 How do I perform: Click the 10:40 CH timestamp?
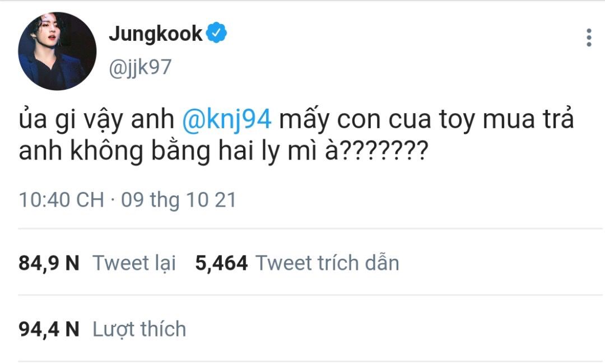pos(62,200)
